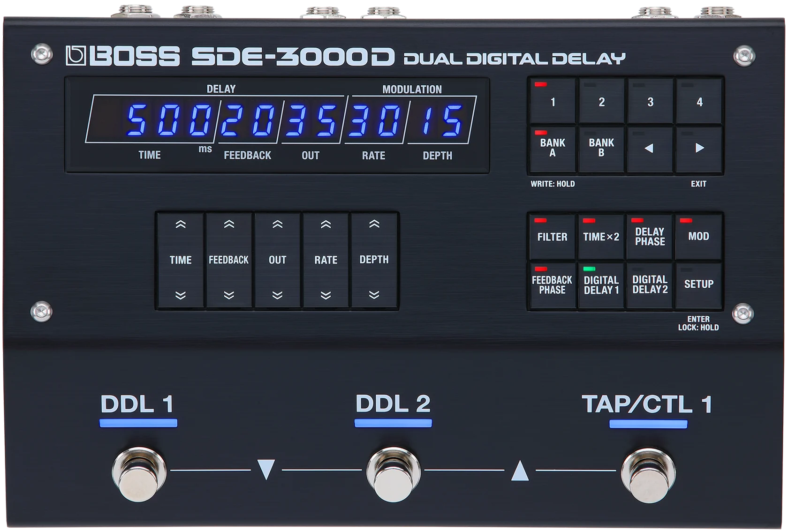Toggle the FILTER button
The height and width of the screenshot is (532, 788).
[x=553, y=237]
